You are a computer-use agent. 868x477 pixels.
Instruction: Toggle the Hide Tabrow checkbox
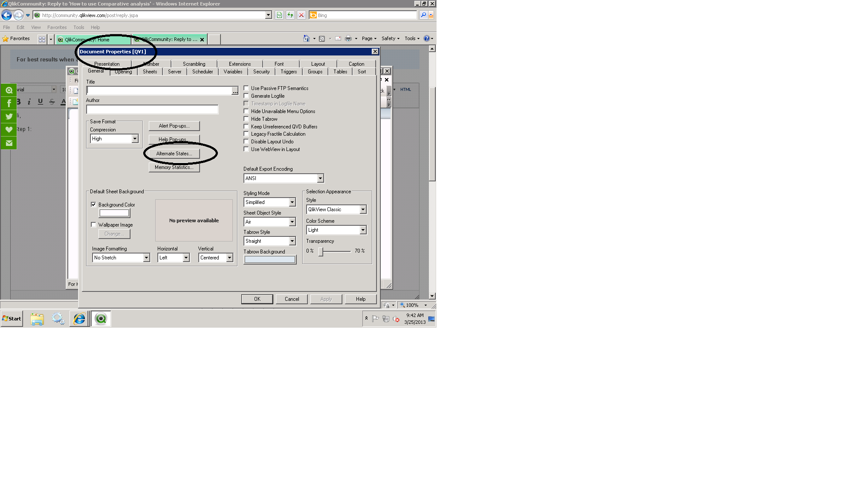coord(246,119)
